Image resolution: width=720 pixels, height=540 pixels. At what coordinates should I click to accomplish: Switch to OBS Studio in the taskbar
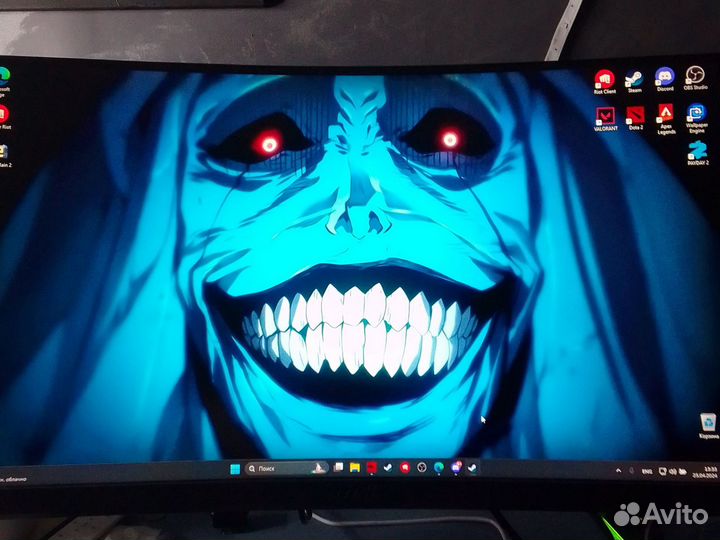pos(422,467)
